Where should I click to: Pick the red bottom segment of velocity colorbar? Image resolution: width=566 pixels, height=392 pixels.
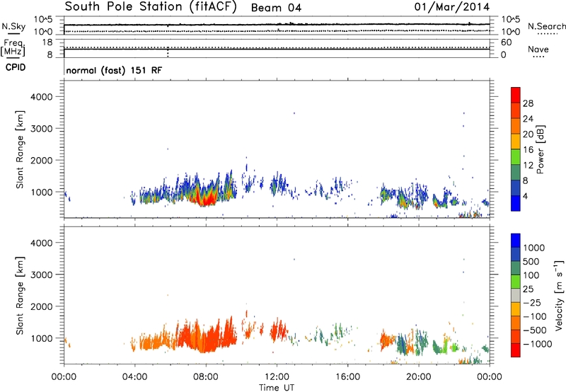click(x=516, y=350)
